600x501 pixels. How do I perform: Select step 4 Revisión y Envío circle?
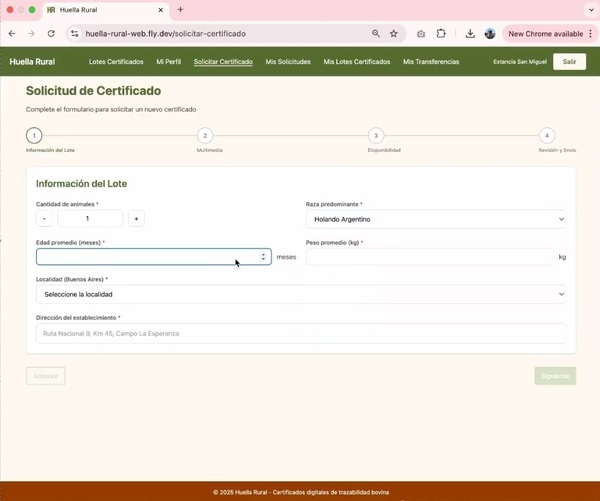point(547,135)
